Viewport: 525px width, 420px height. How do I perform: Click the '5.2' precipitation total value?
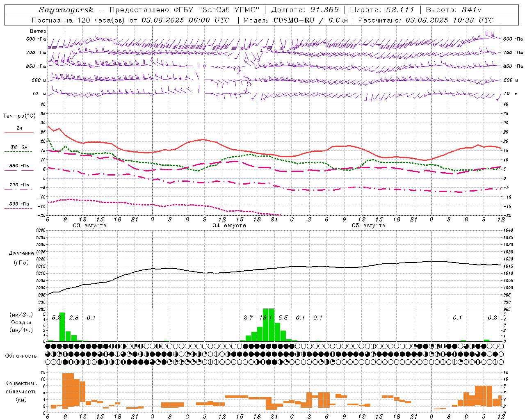(56, 317)
